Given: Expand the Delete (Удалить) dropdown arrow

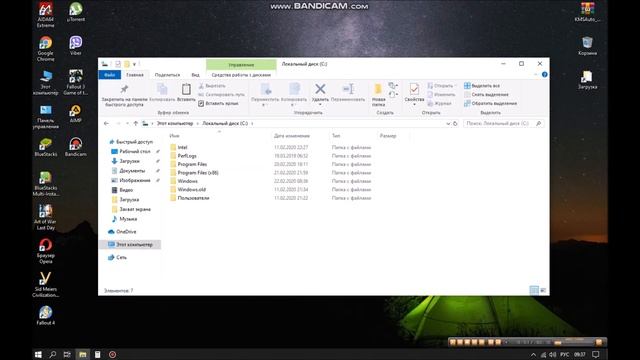Looking at the screenshot, I should pos(320,105).
